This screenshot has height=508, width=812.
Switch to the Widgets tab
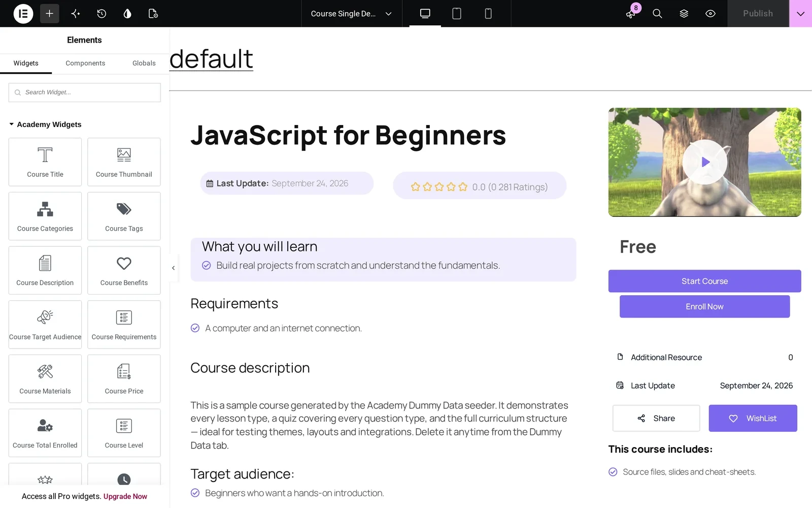(x=26, y=63)
